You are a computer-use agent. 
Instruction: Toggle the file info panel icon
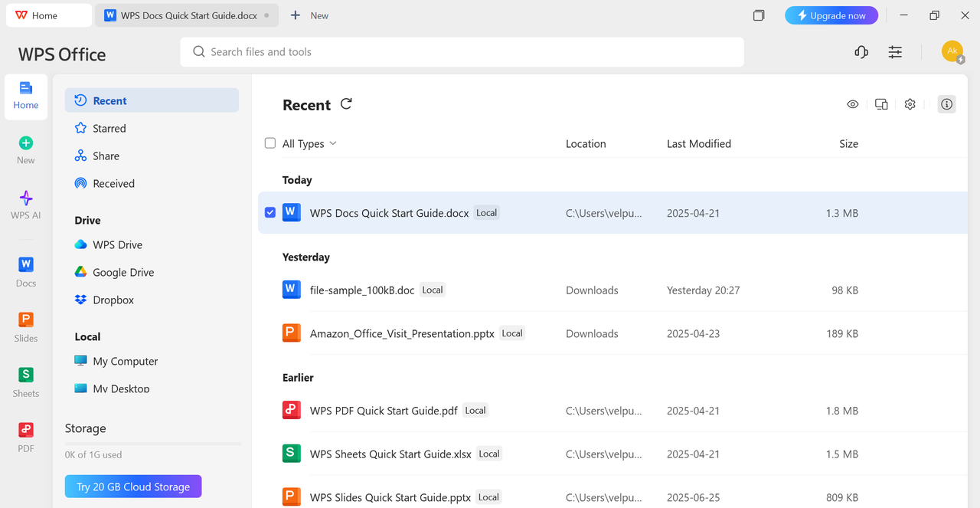(x=947, y=104)
